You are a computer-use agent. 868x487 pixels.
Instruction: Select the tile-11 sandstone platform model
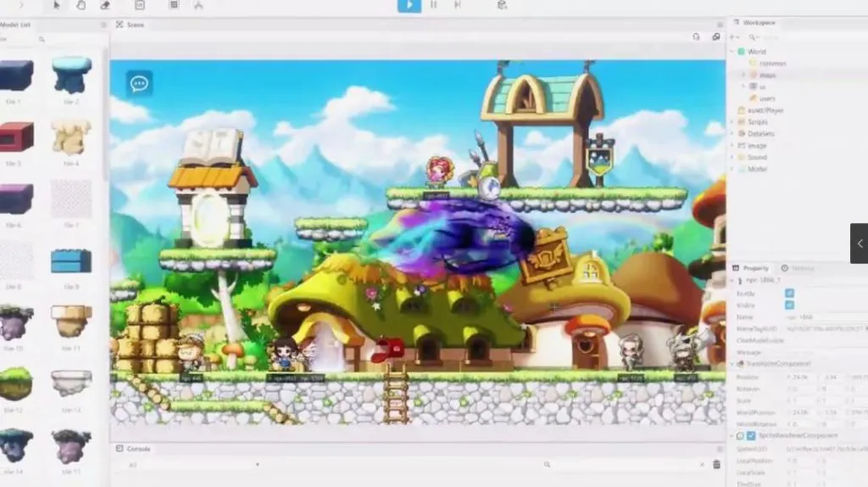coord(71,320)
